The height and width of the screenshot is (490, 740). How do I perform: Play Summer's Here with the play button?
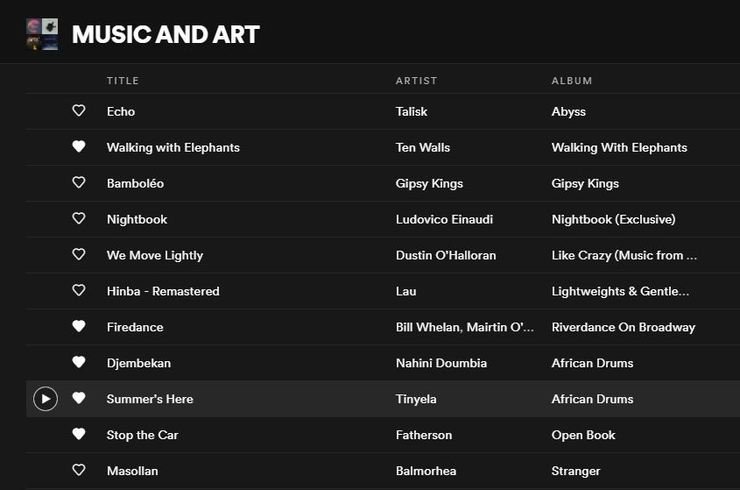click(45, 399)
